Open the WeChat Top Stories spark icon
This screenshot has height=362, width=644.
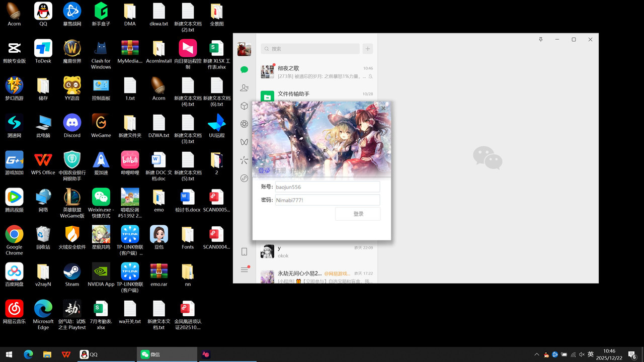pos(244,160)
